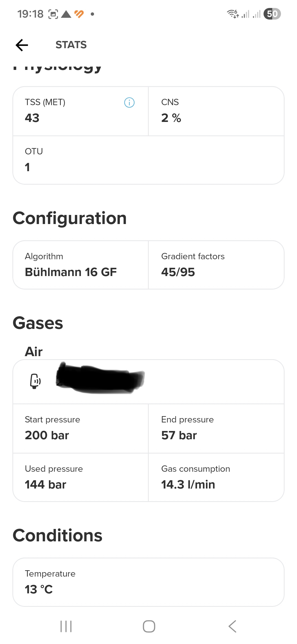Tap the Air gas label

[34, 352]
